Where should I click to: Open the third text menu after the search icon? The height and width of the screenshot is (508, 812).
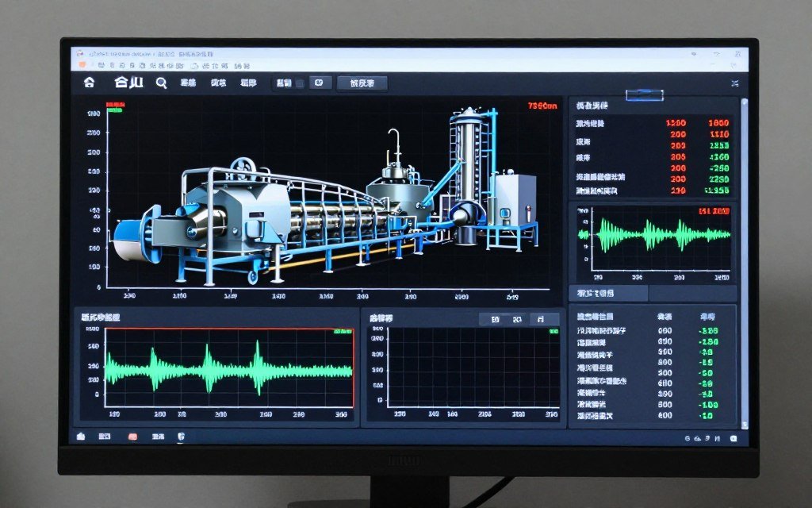(x=248, y=83)
